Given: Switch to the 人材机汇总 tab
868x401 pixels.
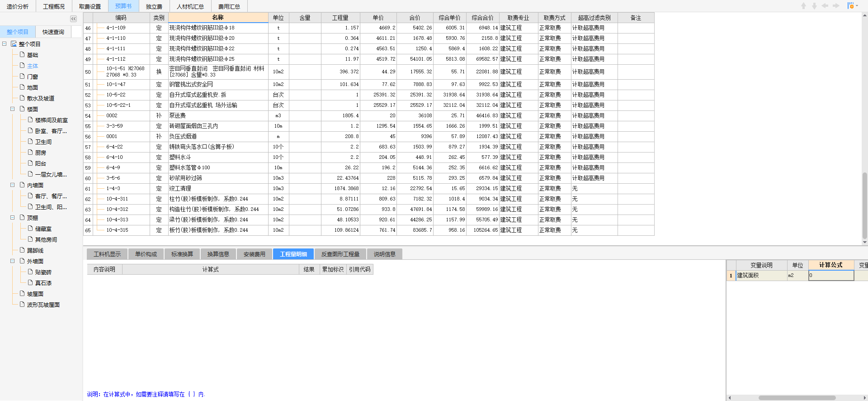Looking at the screenshot, I should pos(190,6).
